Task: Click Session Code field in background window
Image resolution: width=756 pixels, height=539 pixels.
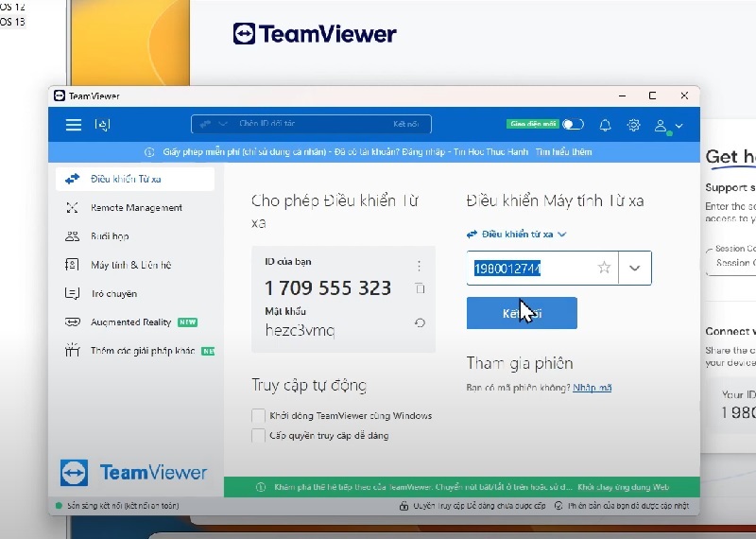Action: point(730,263)
